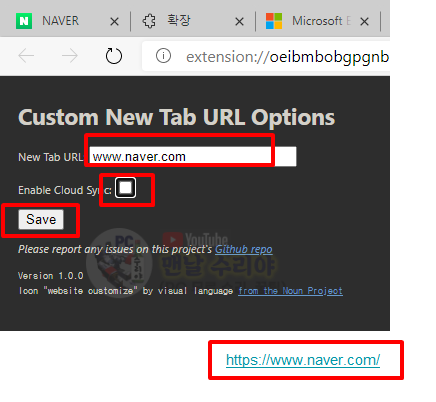Click the 'Custom New Tab URL Options' heading
The image size is (436, 402).
coord(176,117)
